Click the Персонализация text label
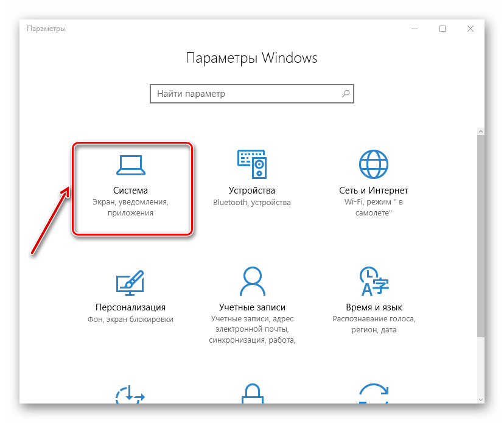This screenshot has width=504, height=423. coord(130,307)
